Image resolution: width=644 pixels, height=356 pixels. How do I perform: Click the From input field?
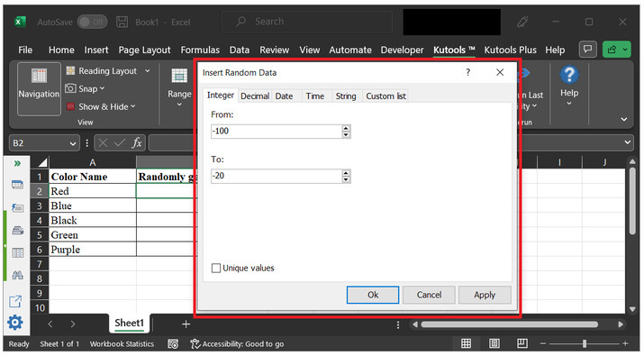click(277, 132)
